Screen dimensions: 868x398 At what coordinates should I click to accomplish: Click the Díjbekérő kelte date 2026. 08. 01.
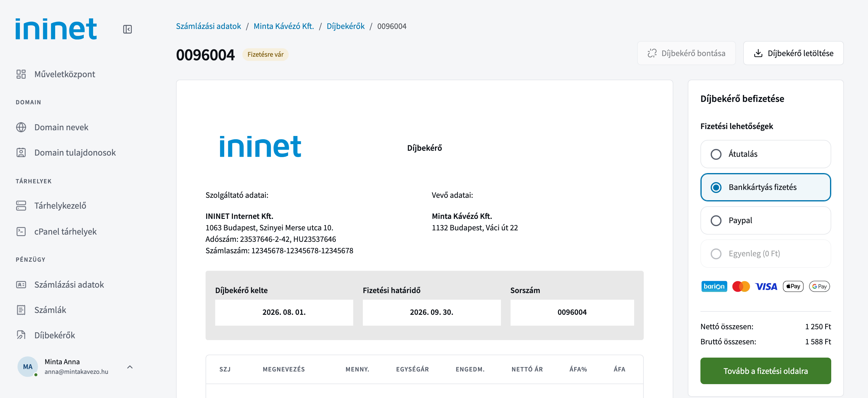click(x=284, y=312)
